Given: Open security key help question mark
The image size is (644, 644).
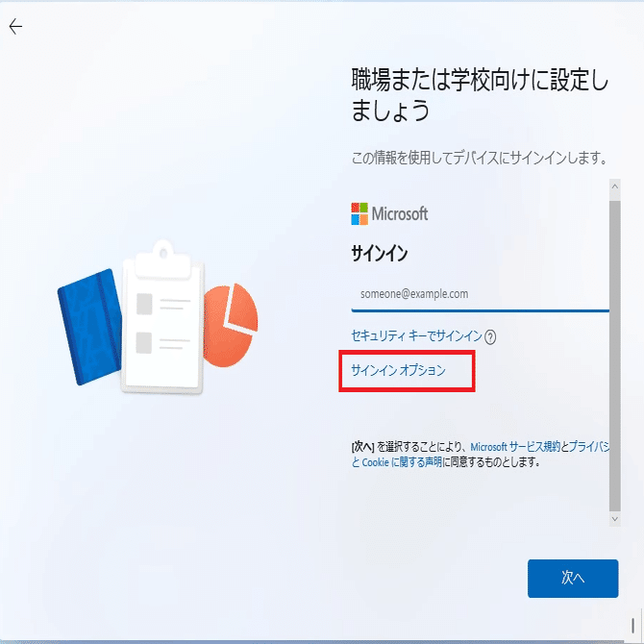Looking at the screenshot, I should point(490,337).
